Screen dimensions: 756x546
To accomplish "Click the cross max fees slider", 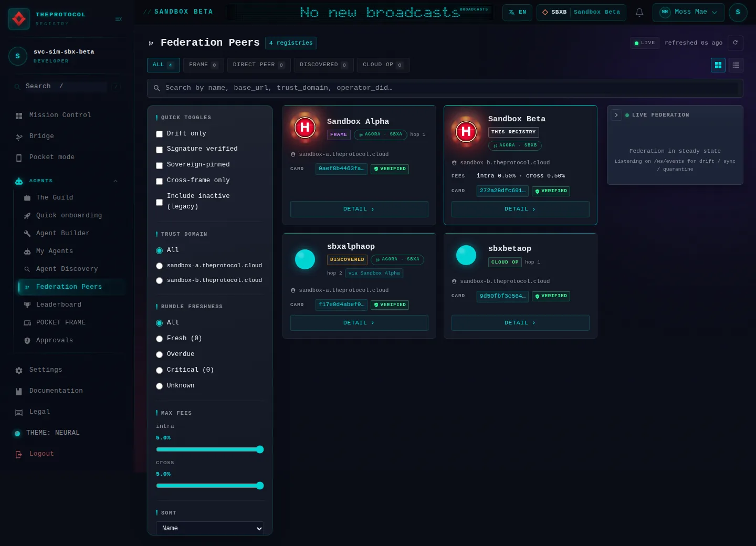I will [x=210, y=486].
